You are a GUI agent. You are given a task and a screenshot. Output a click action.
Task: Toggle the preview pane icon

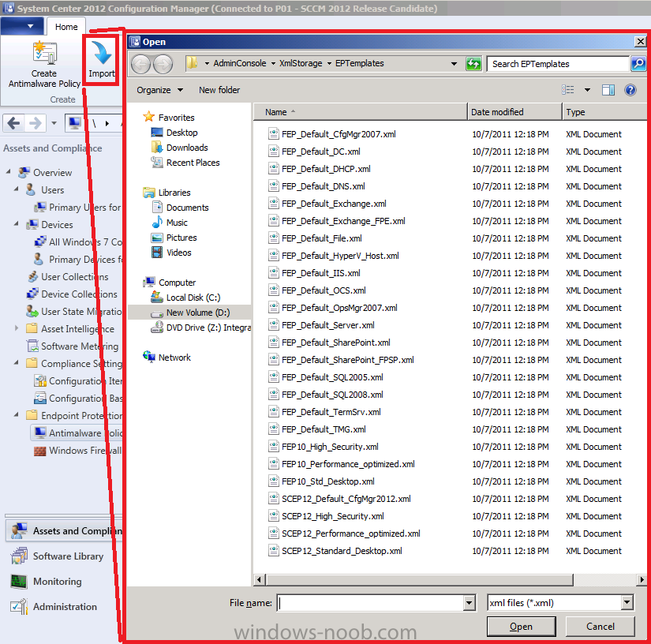click(x=608, y=90)
